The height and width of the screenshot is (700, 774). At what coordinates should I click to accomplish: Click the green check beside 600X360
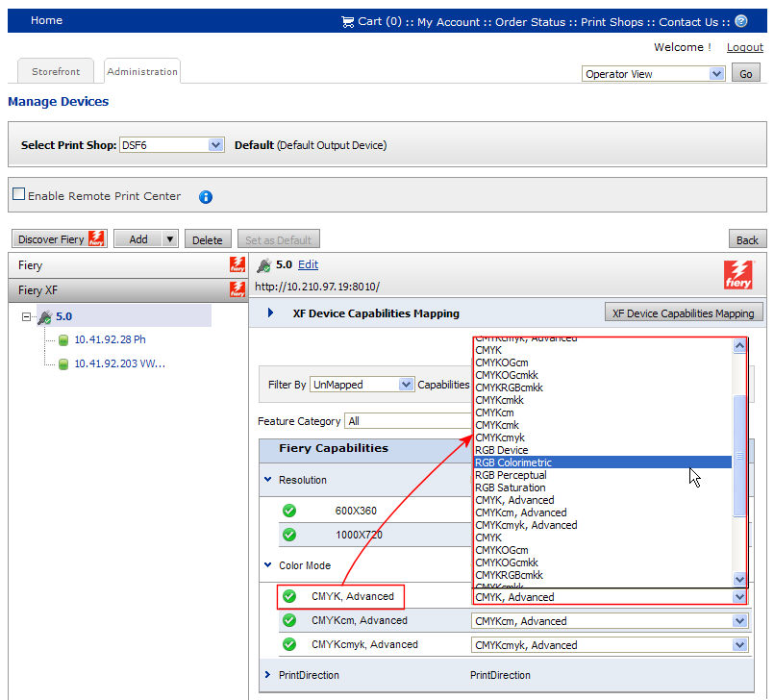[x=289, y=511]
